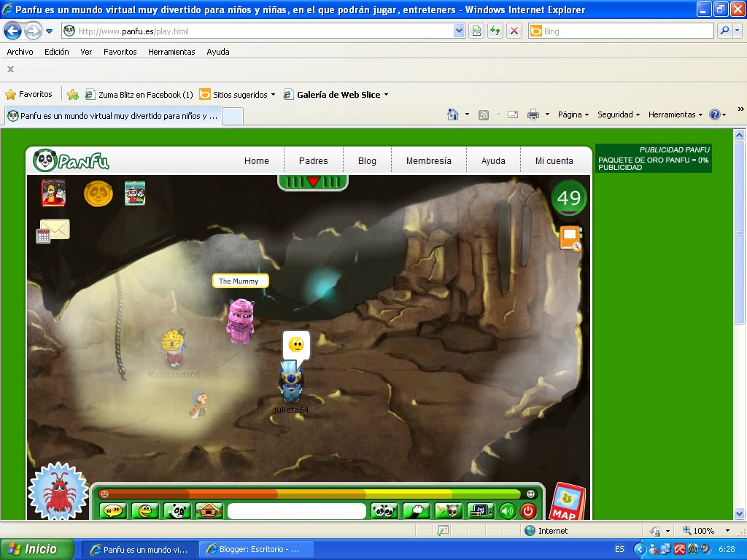The height and width of the screenshot is (560, 747).
Task: Open Herramientas in the menu bar
Action: (171, 52)
